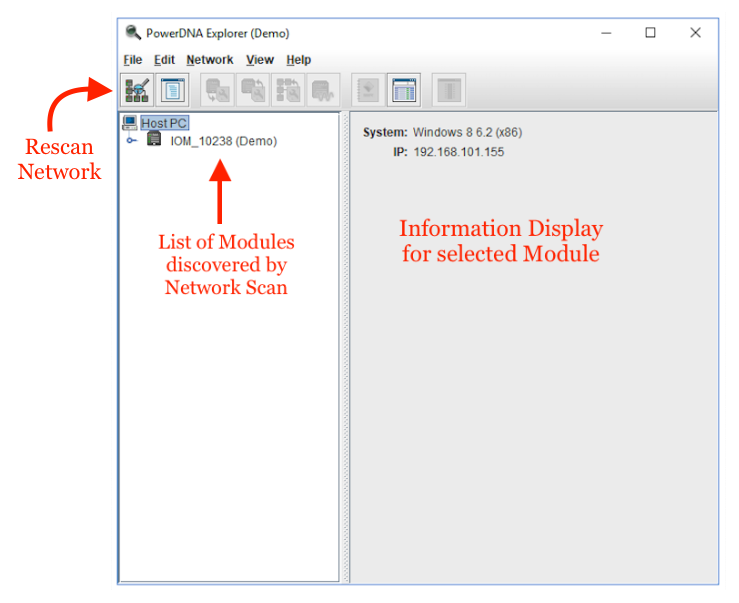The image size is (739, 603).
Task: Expand the IOM_10238 tree node handle
Action: (131, 140)
